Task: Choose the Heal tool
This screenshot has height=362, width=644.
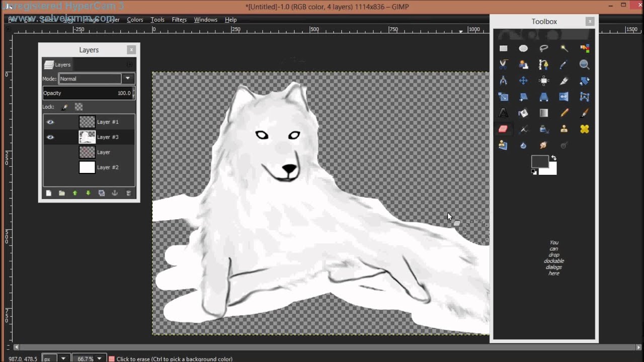Action: click(x=584, y=129)
